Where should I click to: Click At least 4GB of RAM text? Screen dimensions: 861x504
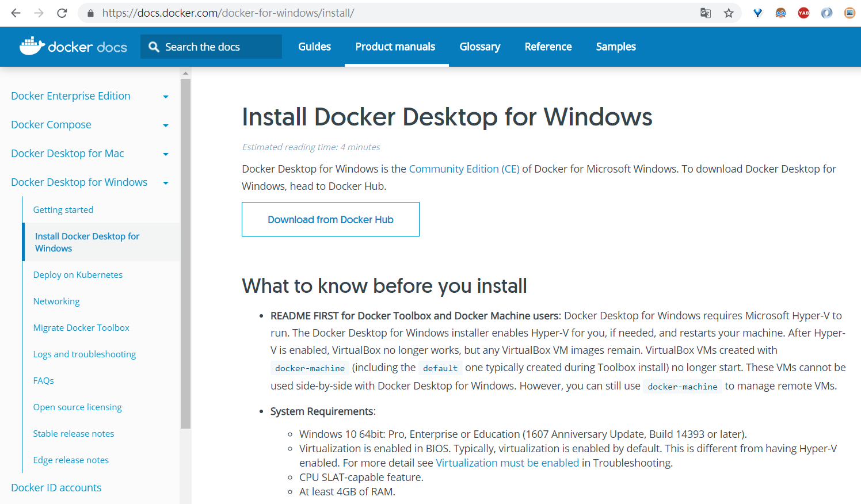pos(347,491)
